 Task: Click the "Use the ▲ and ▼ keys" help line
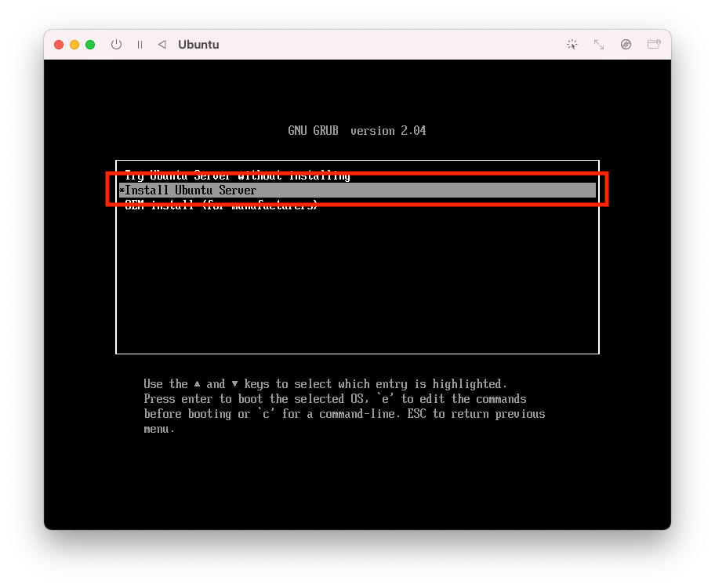pyautogui.click(x=325, y=383)
